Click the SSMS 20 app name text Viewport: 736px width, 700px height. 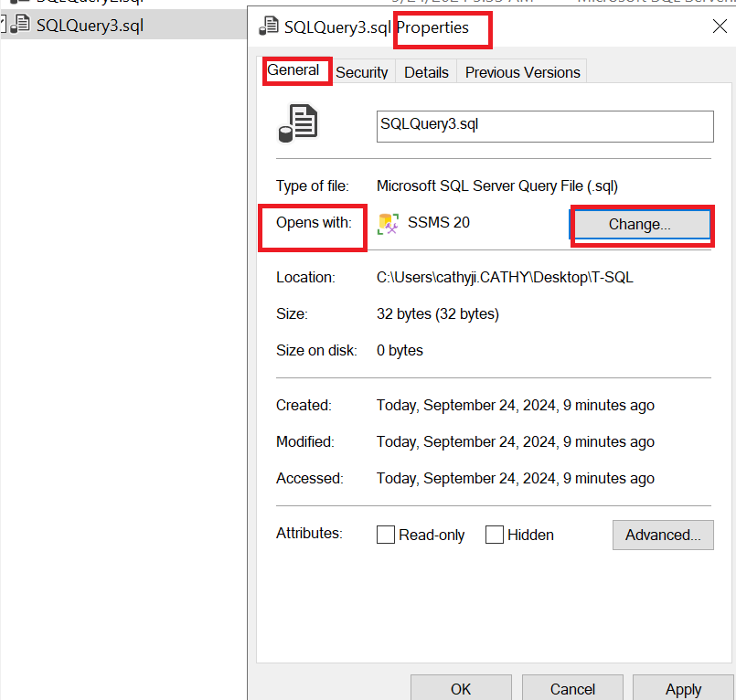[x=439, y=222]
